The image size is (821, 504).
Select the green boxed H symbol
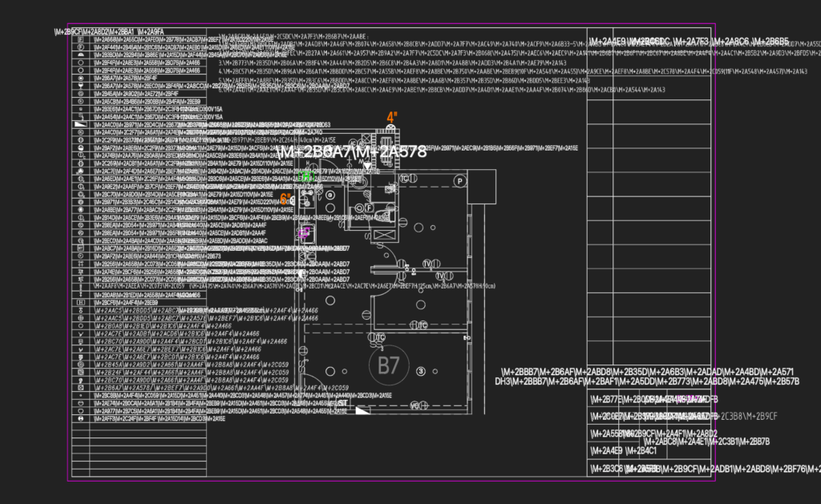coord(305,176)
